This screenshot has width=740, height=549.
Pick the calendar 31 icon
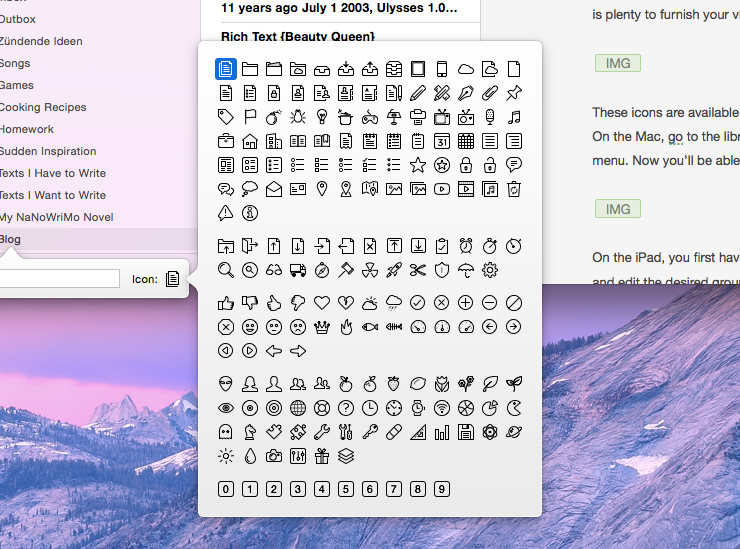click(x=442, y=141)
